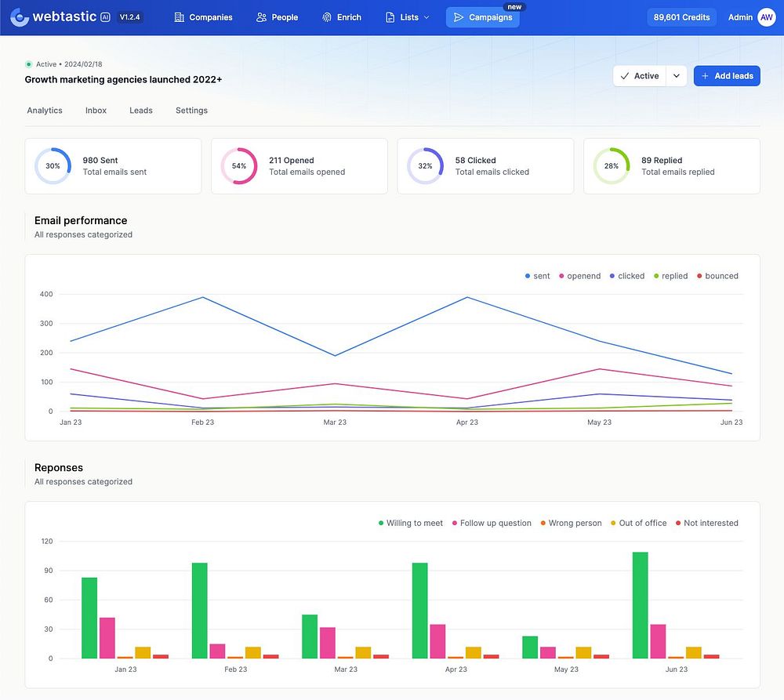Click the Add leads button

[x=727, y=76]
